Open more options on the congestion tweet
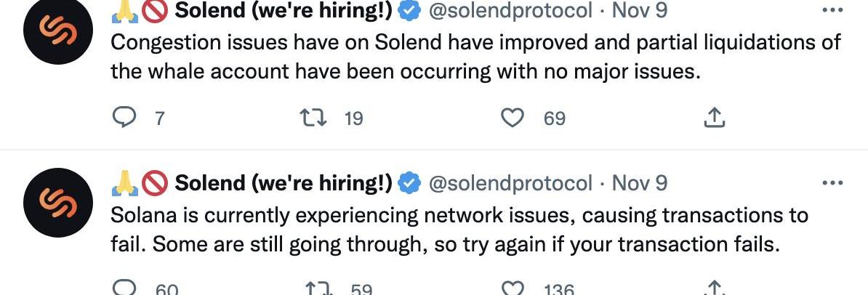This screenshot has height=295, width=868. [x=831, y=12]
